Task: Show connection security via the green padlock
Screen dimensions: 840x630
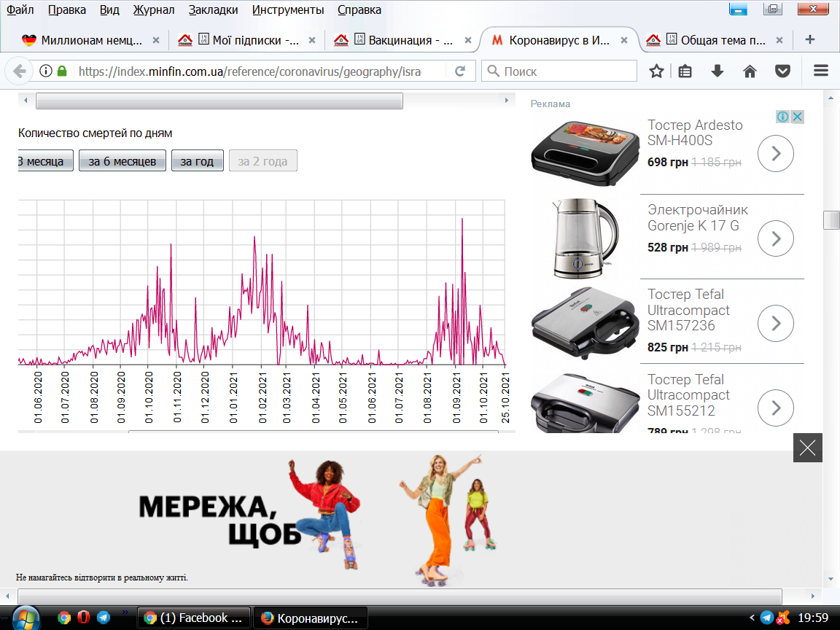Action: click(62, 71)
